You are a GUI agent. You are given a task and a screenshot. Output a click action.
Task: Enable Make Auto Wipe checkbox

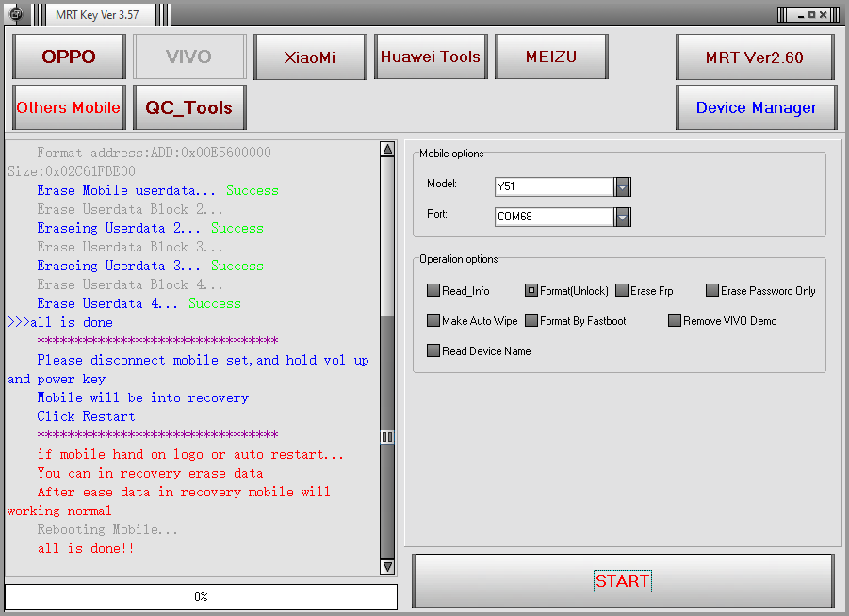(433, 320)
